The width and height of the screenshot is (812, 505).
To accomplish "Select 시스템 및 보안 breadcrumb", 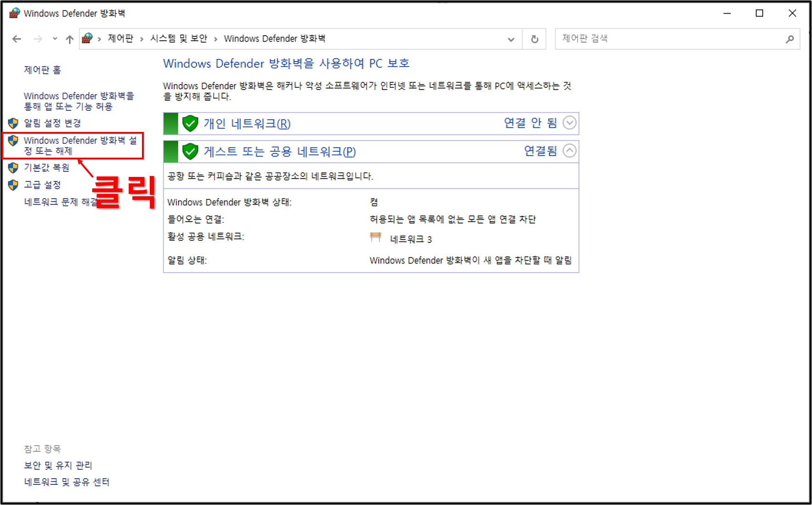I will pyautogui.click(x=179, y=39).
